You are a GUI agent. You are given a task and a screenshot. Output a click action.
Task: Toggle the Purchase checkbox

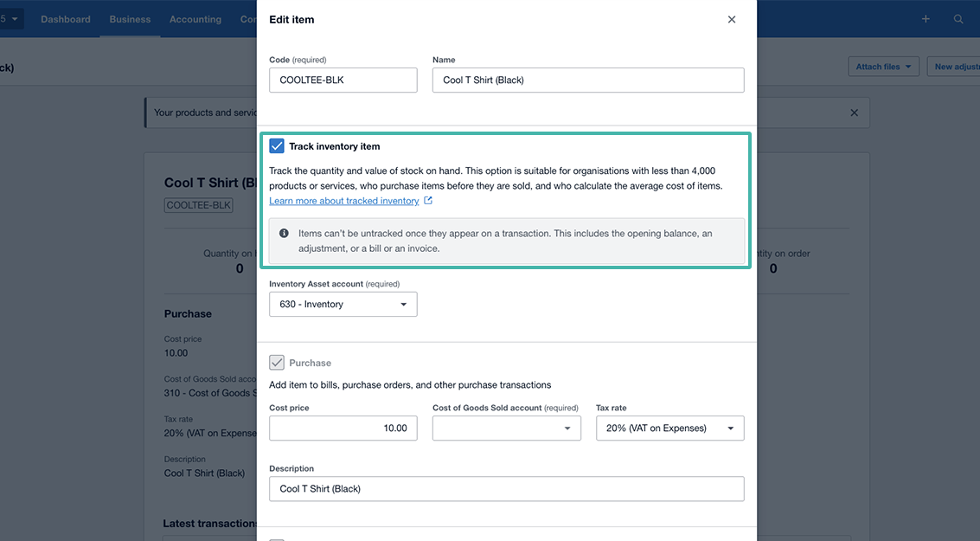coord(277,363)
